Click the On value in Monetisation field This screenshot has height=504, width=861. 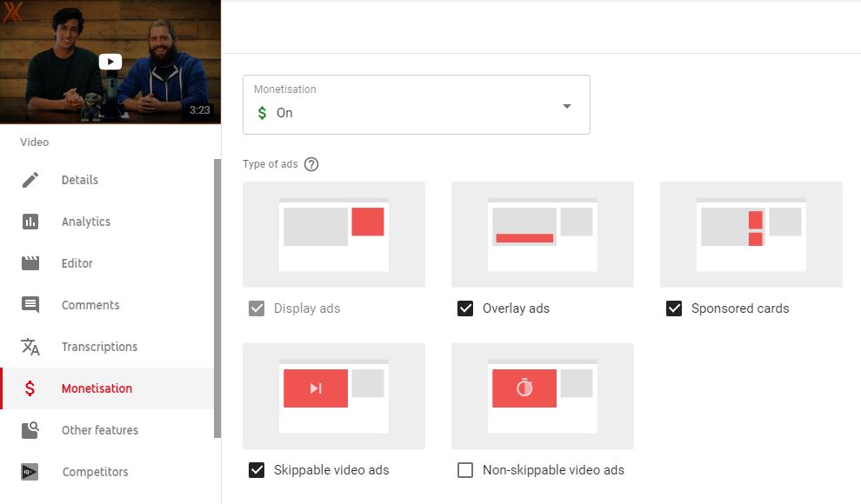[x=284, y=113]
